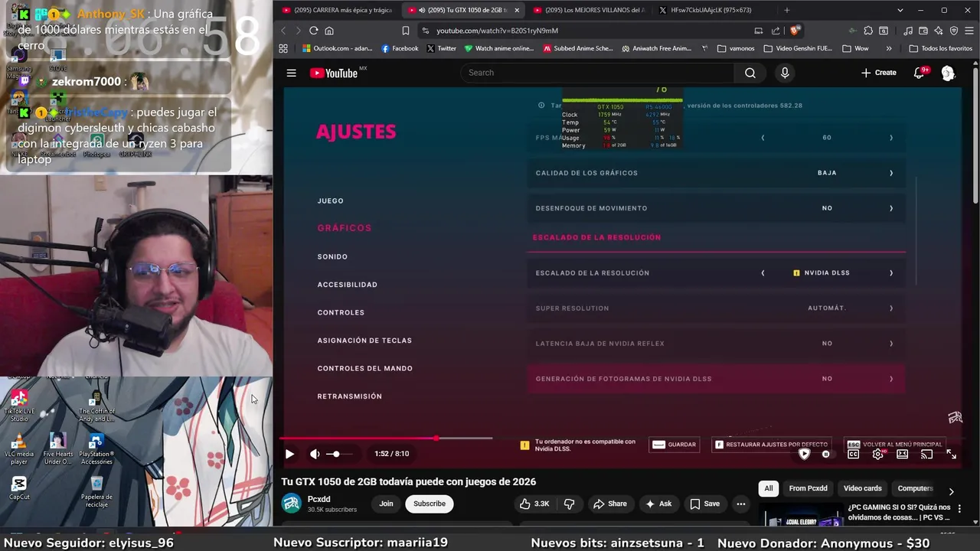Show next category chips arrow
The width and height of the screenshot is (980, 551).
click(x=951, y=491)
